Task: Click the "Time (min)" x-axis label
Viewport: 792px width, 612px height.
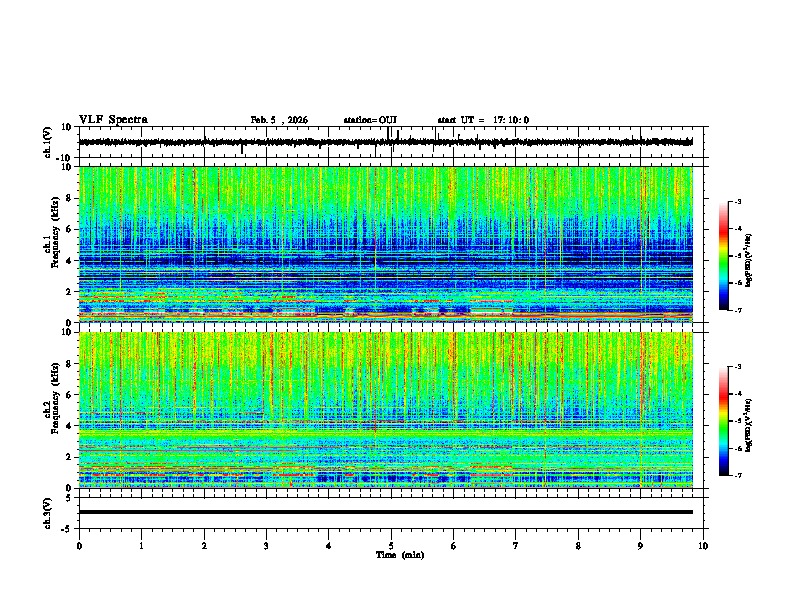Action: [400, 555]
